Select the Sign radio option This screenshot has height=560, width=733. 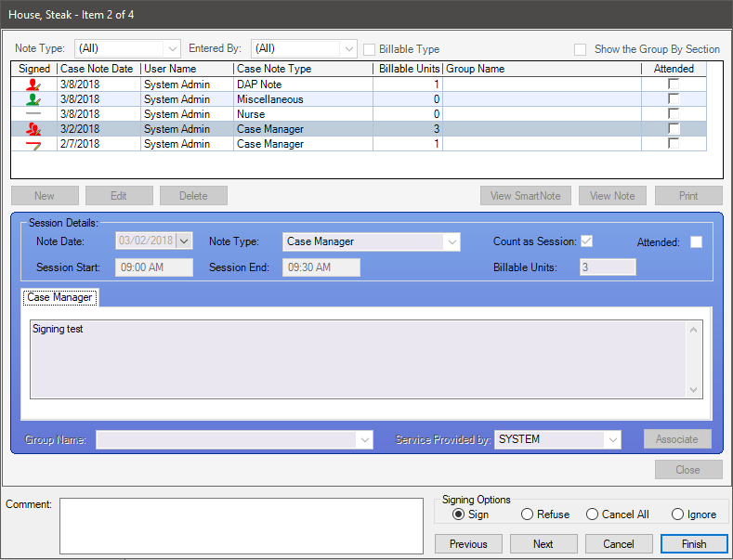point(459,514)
